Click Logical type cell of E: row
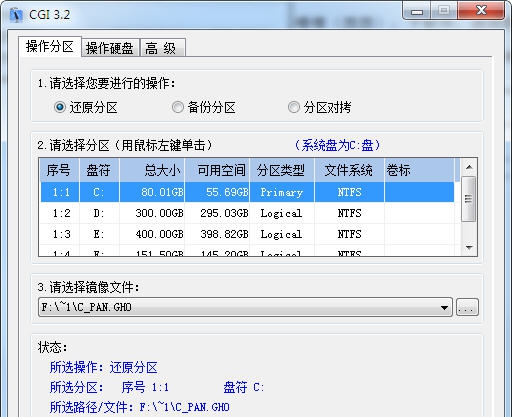Screen dimensions: 512x417 [281, 234]
